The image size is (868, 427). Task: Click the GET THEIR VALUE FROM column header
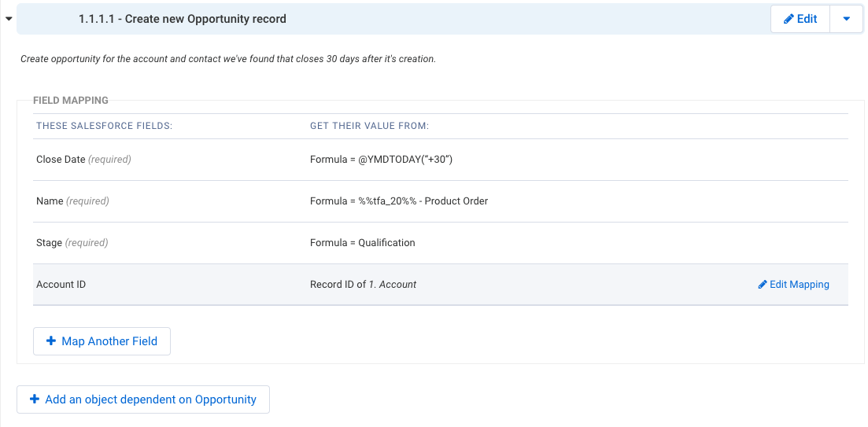pyautogui.click(x=370, y=126)
